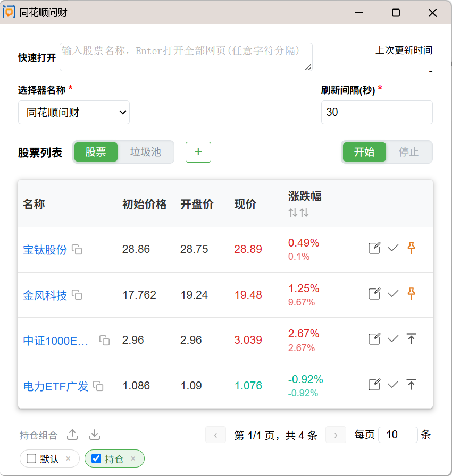Image resolution: width=452 pixels, height=476 pixels.
Task: Copy the 宝钛股份 stock name
Action: tap(77, 250)
